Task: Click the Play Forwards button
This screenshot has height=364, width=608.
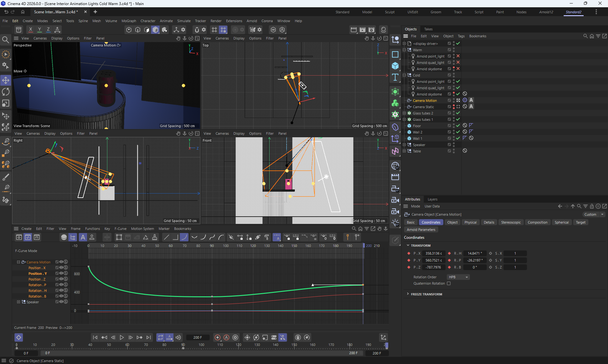Action: pyautogui.click(x=122, y=337)
